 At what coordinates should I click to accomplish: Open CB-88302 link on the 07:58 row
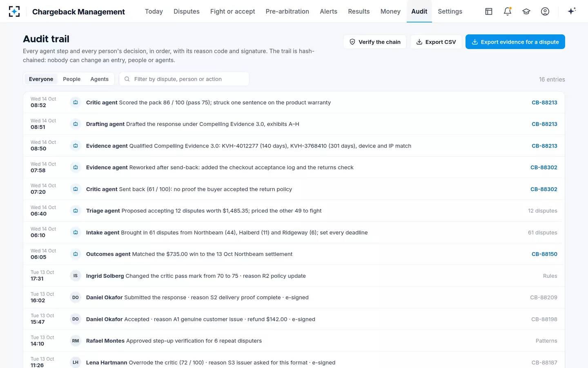(544, 167)
